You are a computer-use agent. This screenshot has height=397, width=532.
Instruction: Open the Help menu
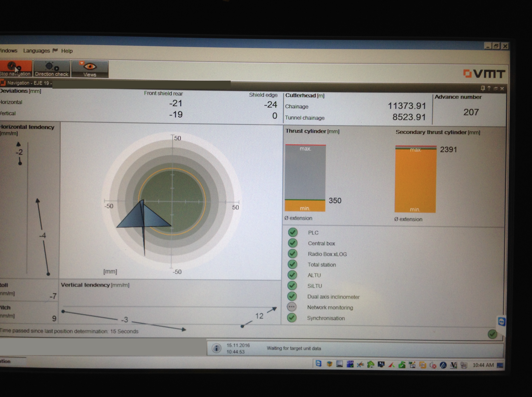[x=67, y=51]
